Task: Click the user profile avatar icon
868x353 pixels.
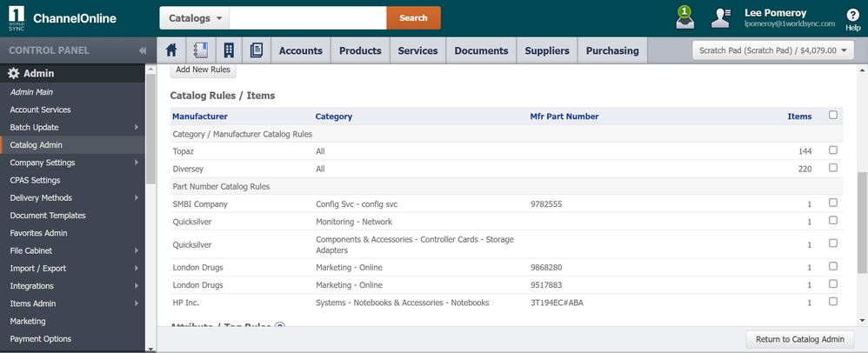Action: [721, 17]
